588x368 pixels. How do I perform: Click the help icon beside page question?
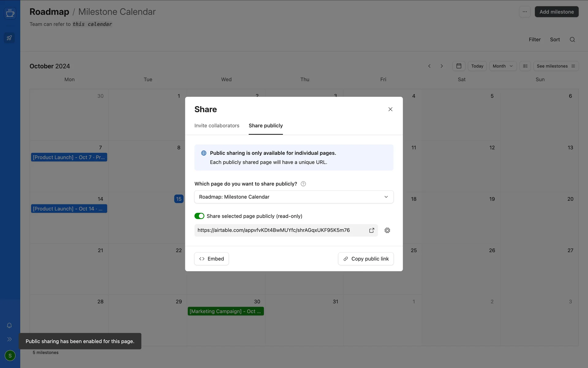click(x=303, y=184)
